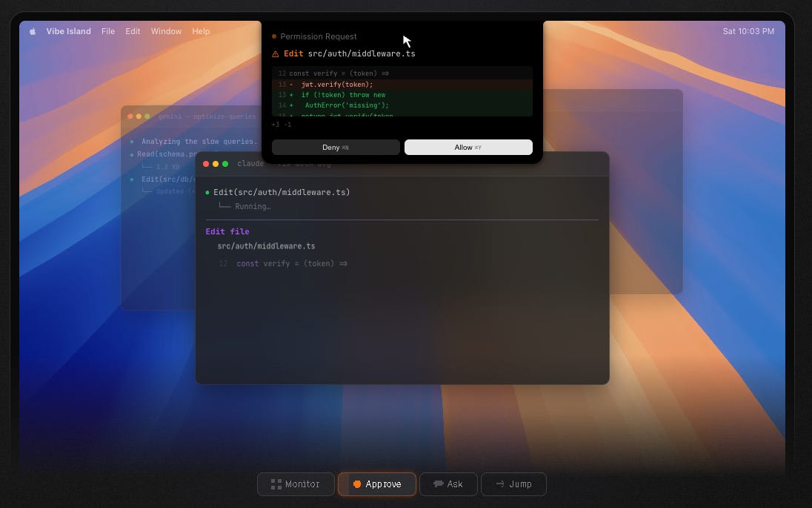Switch to the Jump tab
The width and height of the screenshot is (812, 508).
(513, 484)
